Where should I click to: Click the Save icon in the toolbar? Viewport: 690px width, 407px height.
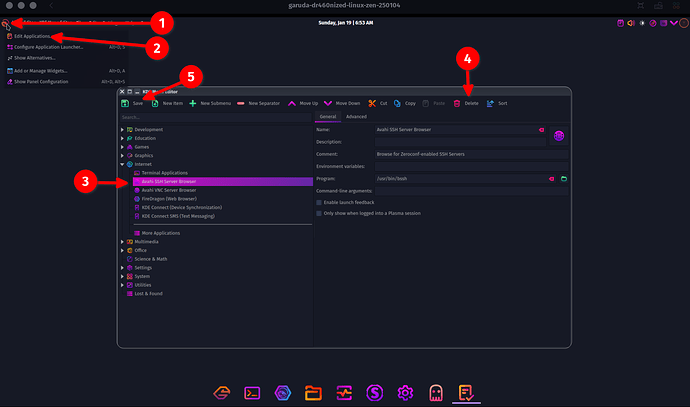point(125,103)
